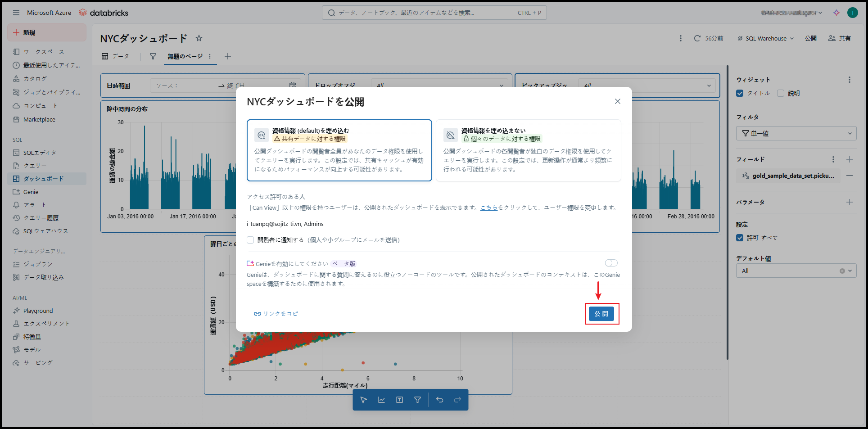The height and width of the screenshot is (429, 868).
Task: Go to the Databricks home logo
Action: coord(104,13)
